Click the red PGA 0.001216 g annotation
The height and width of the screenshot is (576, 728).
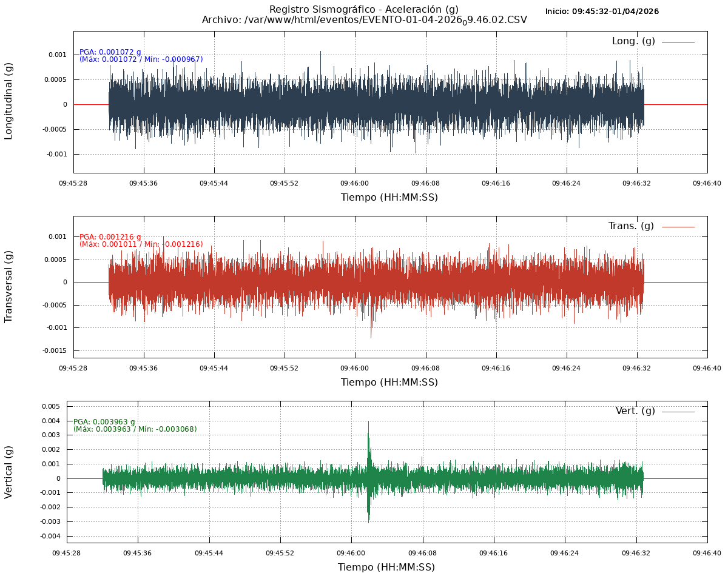coord(110,237)
